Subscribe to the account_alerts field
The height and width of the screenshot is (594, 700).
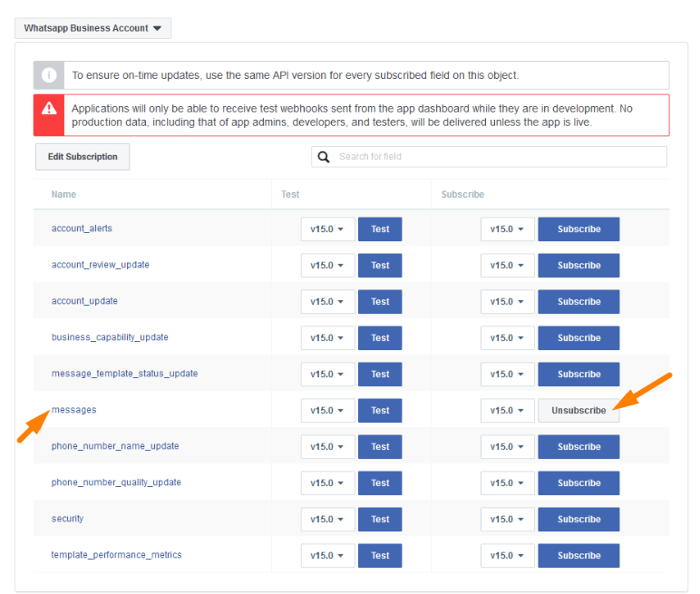pyautogui.click(x=578, y=229)
